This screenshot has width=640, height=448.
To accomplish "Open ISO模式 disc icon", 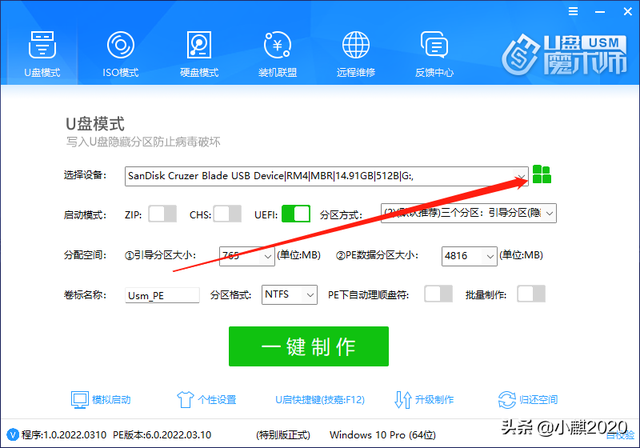I will (120, 45).
